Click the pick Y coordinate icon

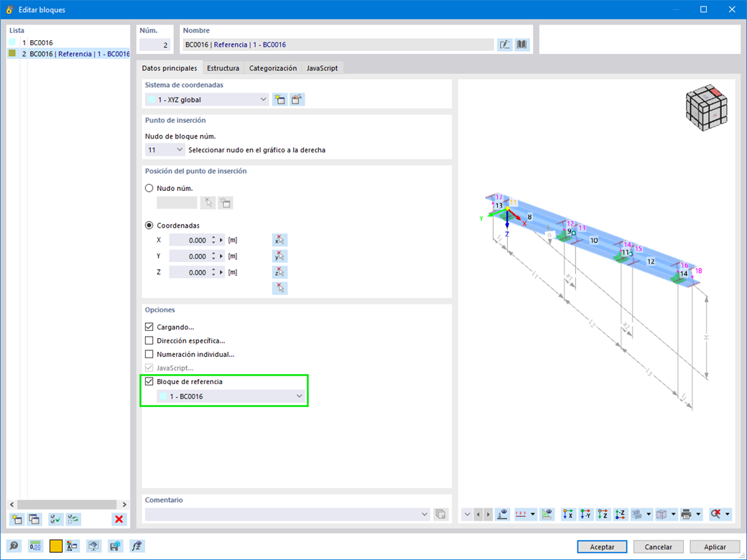coord(279,256)
